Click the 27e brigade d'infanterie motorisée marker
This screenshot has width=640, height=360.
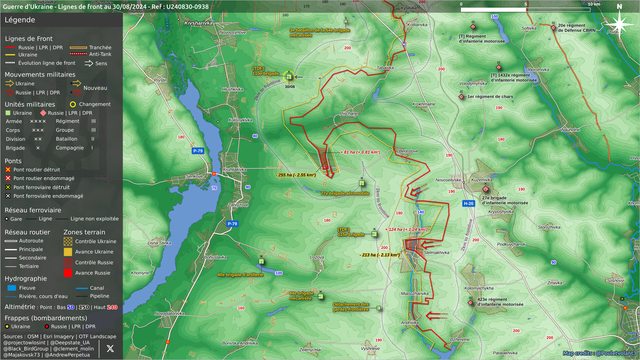tap(486, 189)
